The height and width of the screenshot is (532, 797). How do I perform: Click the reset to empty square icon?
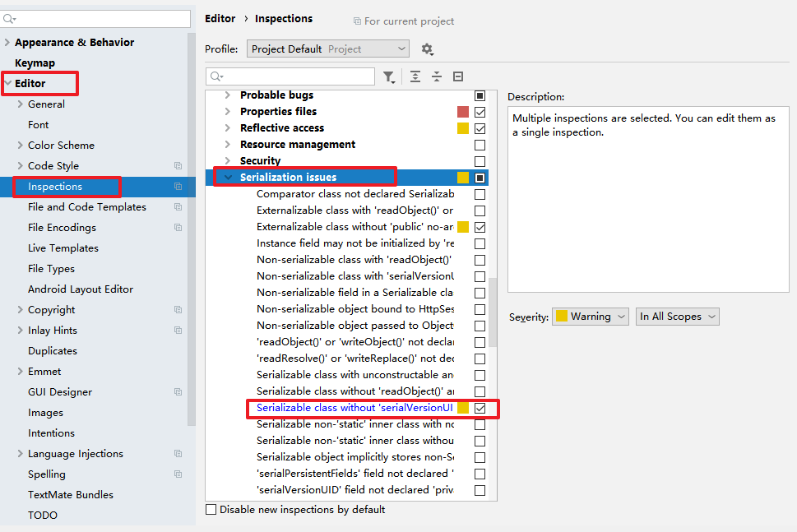click(458, 76)
